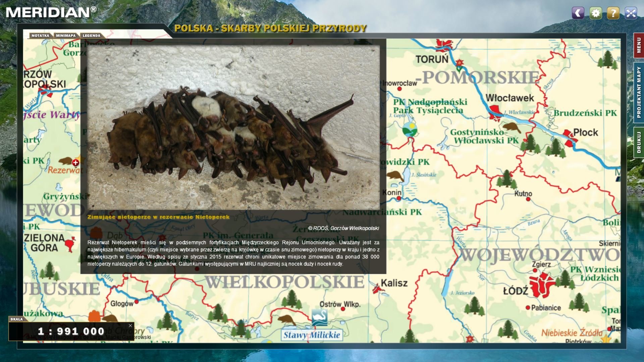Click the beaver icon next to J. Ślesińskie
The width and height of the screenshot is (644, 362).
pyautogui.click(x=395, y=175)
